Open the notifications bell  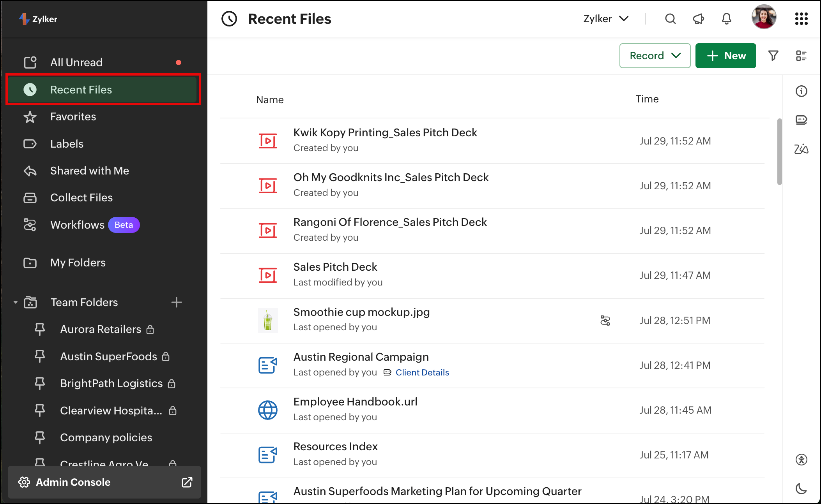726,19
